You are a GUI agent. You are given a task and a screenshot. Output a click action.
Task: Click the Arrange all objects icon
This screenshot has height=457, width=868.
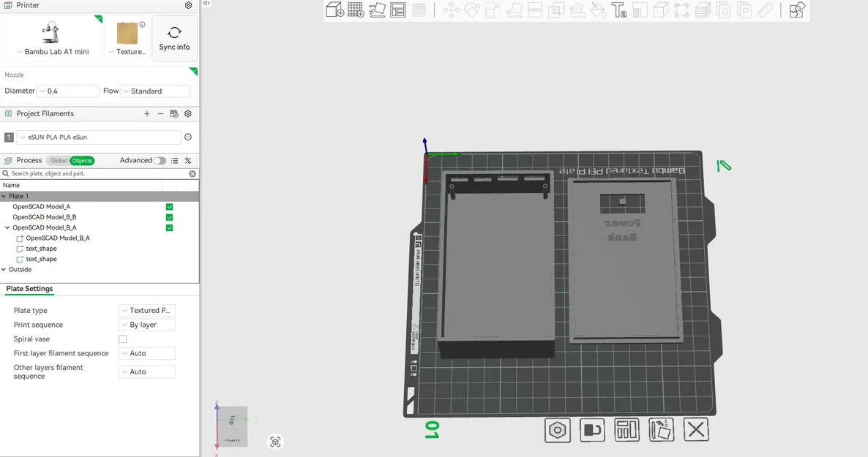(x=398, y=10)
